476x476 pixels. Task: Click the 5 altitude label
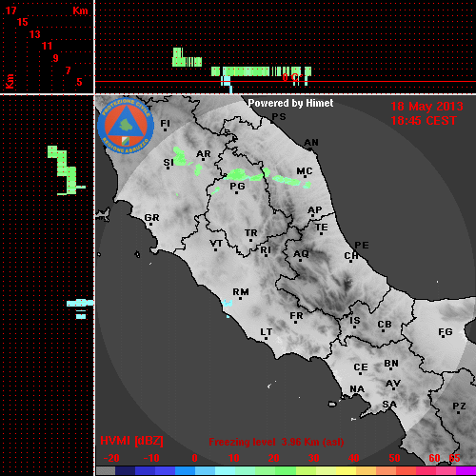[80, 82]
